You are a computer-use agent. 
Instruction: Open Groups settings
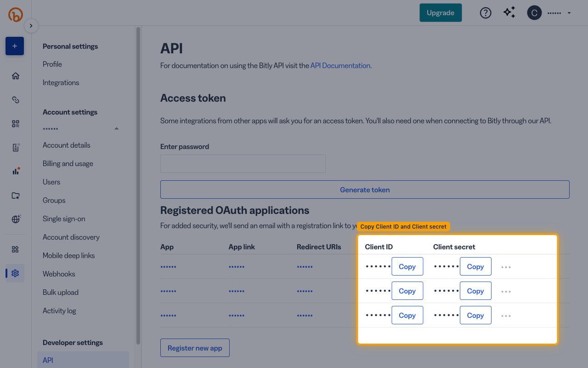[54, 201]
